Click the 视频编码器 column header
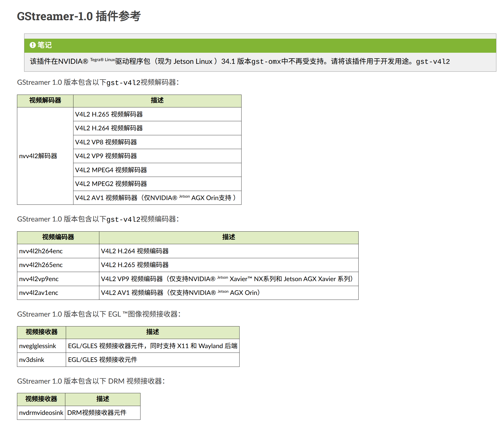 coord(58,237)
